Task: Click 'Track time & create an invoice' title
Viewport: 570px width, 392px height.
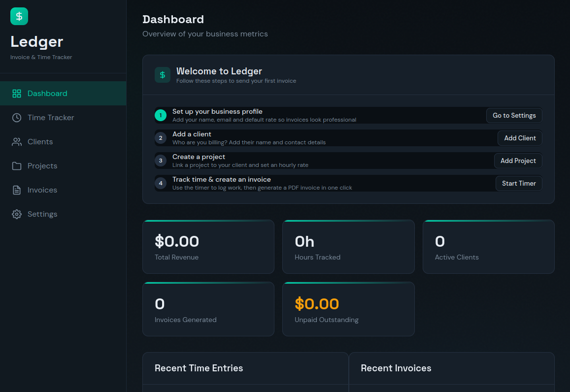Action: (221, 179)
